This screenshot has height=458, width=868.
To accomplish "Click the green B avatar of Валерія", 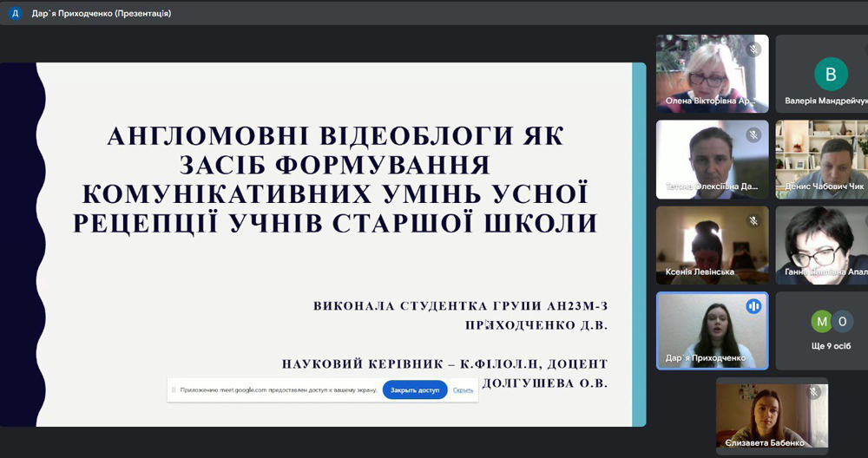I will point(831,74).
